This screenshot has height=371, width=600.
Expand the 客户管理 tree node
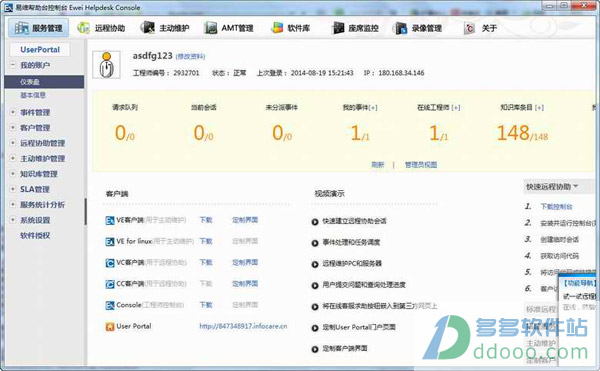[x=13, y=127]
